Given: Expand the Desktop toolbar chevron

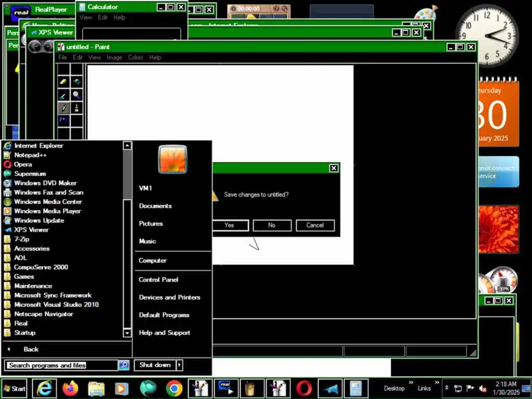Looking at the screenshot, I should (x=411, y=383).
